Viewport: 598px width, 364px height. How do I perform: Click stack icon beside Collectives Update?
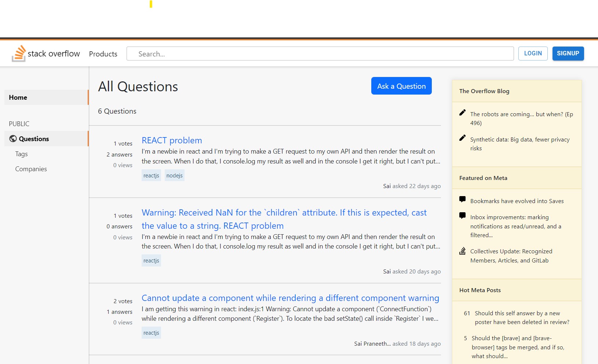click(x=462, y=251)
